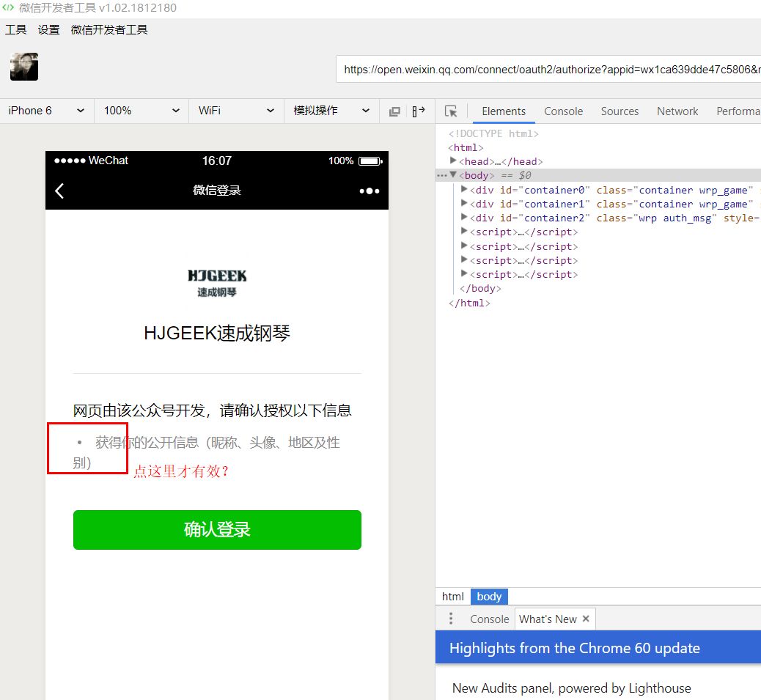761x700 pixels.
Task: Click the detach simulator window icon
Action: [394, 111]
